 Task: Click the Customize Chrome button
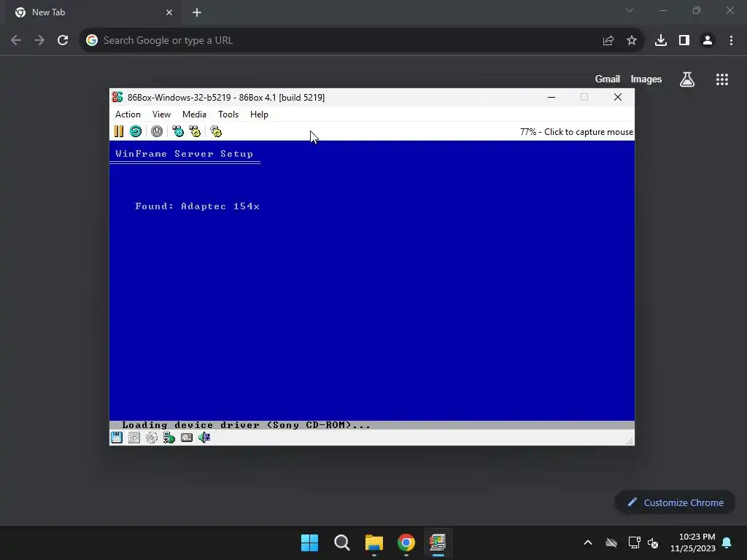point(675,502)
